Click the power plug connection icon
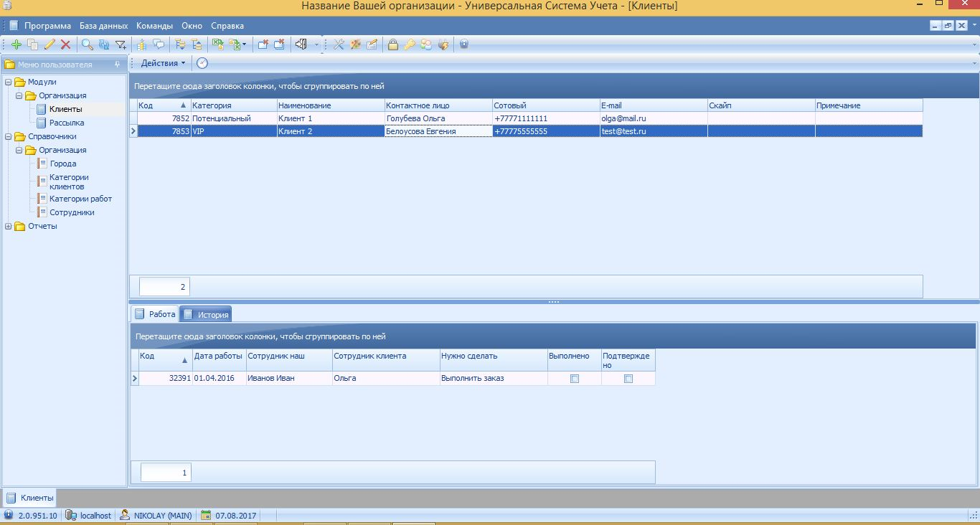 443,44
